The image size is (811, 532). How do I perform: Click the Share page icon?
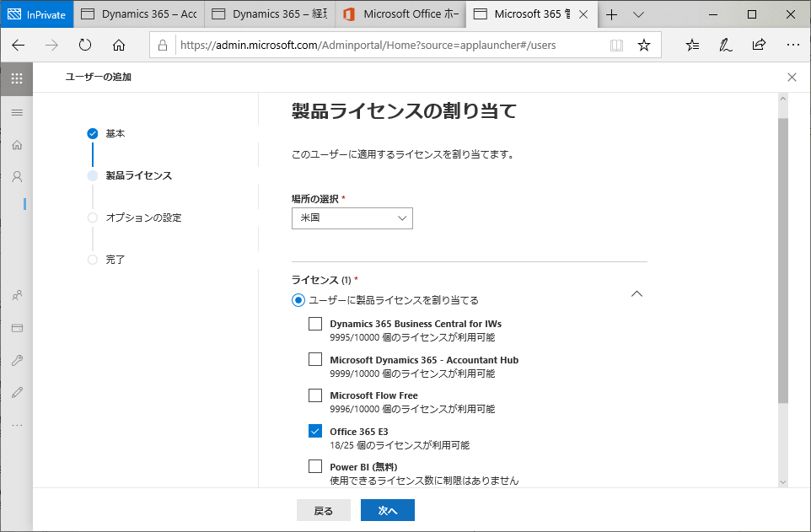(x=759, y=45)
